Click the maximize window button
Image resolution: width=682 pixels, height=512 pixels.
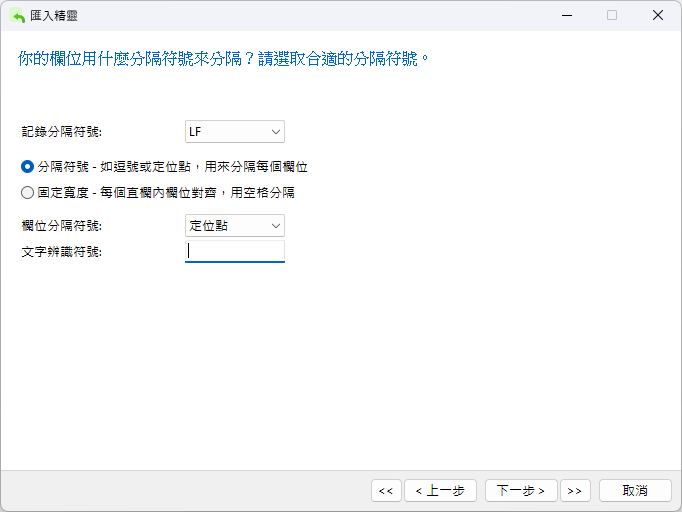point(612,15)
